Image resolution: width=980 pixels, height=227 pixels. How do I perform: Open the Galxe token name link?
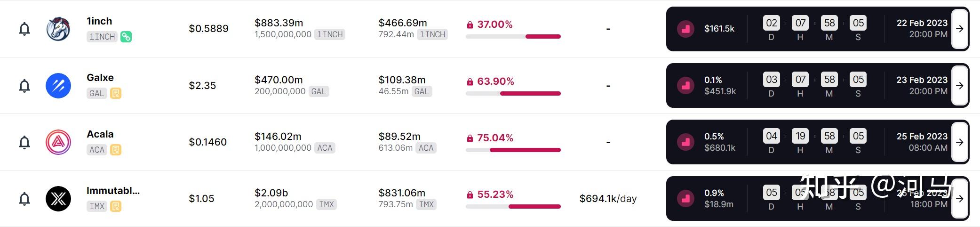click(x=100, y=78)
